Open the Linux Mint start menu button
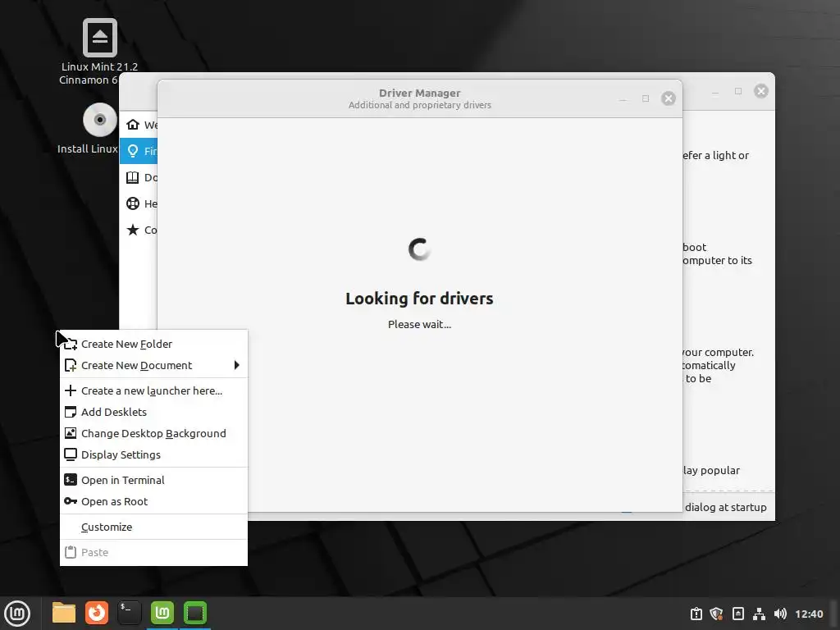The width and height of the screenshot is (840, 630). [18, 614]
